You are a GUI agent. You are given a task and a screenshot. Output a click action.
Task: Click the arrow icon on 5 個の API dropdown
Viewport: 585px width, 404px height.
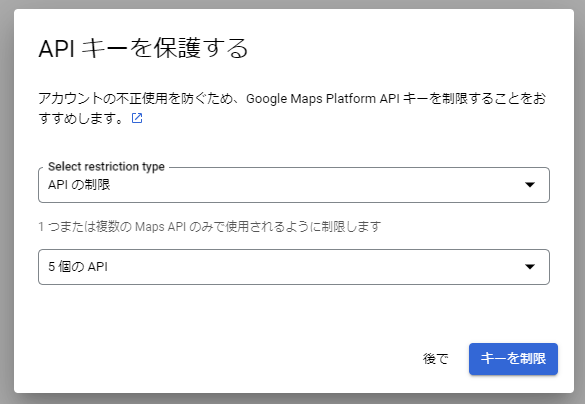(530, 267)
